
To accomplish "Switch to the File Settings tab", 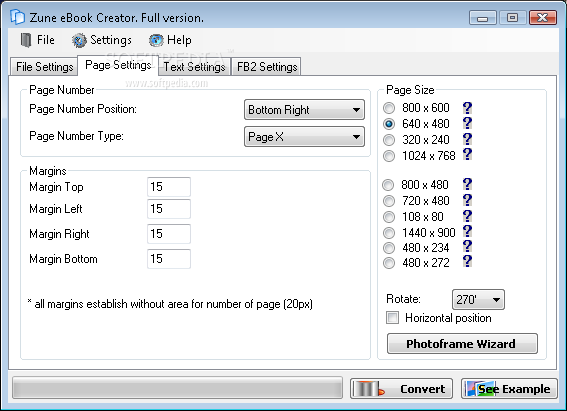I will coord(44,67).
